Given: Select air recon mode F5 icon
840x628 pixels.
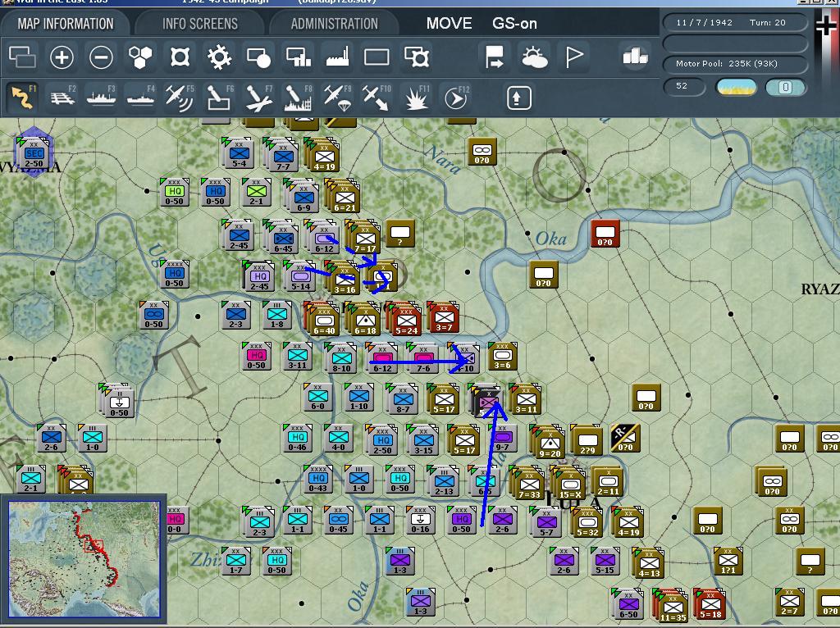Looking at the screenshot, I should pos(180,98).
